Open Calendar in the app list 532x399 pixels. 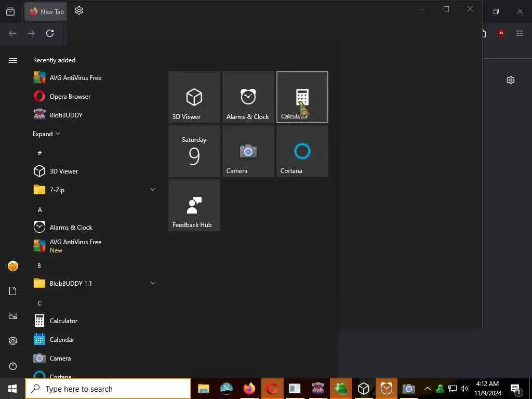point(95,340)
